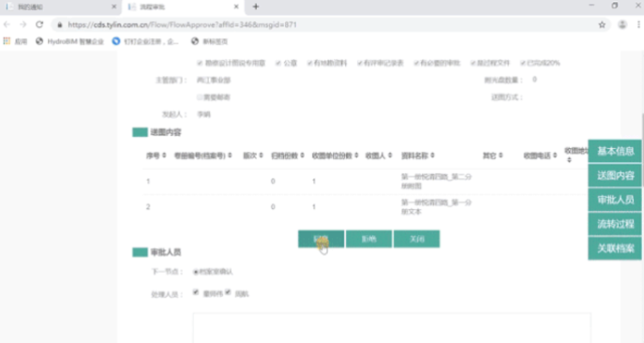Viewport: 644px width, 343px height.
Task: Jump to 流转过程 in side navigation
Action: pos(615,224)
